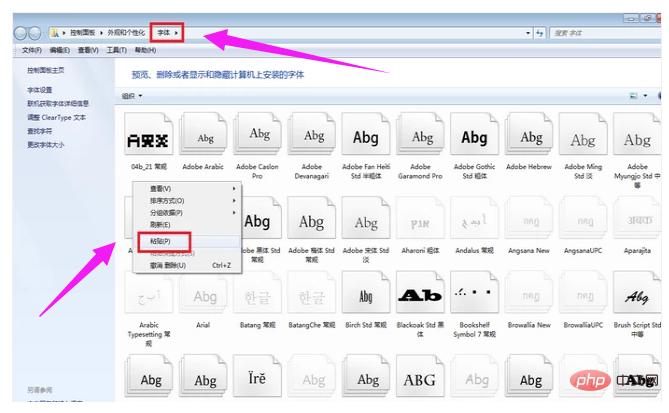Open the view options dropdown arrow
The width and height of the screenshot is (669, 413).
(645, 96)
